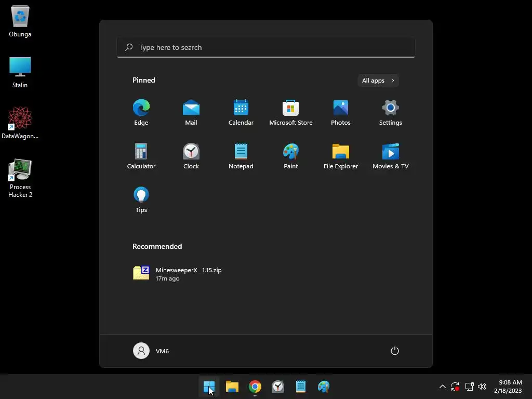Open the Calculator app

141,156
